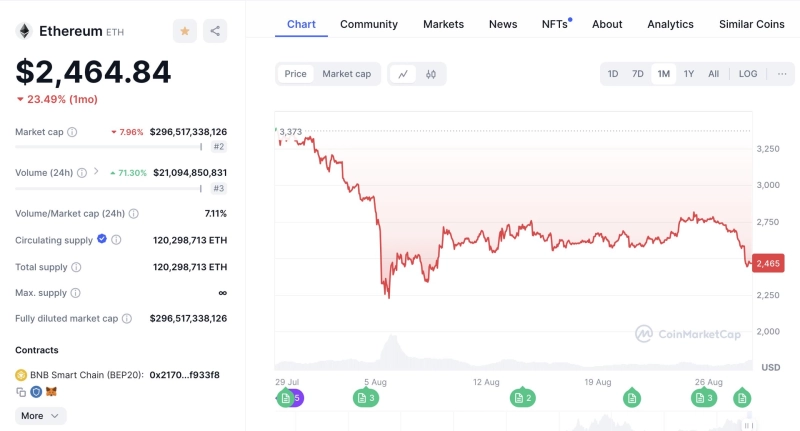Switch to the Analytics tab
Screen dimensions: 800x431
tap(670, 24)
